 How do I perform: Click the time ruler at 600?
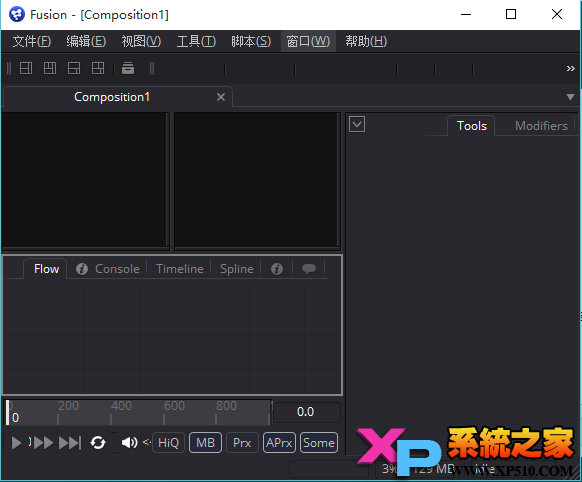(174, 406)
